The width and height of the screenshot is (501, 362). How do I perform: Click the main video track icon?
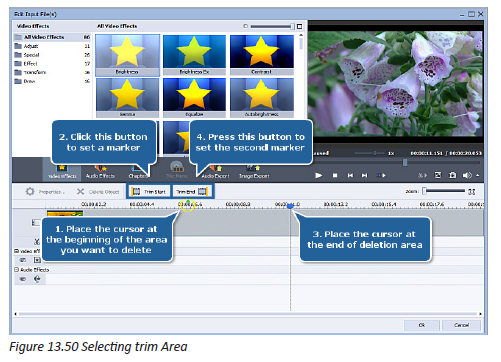36,222
